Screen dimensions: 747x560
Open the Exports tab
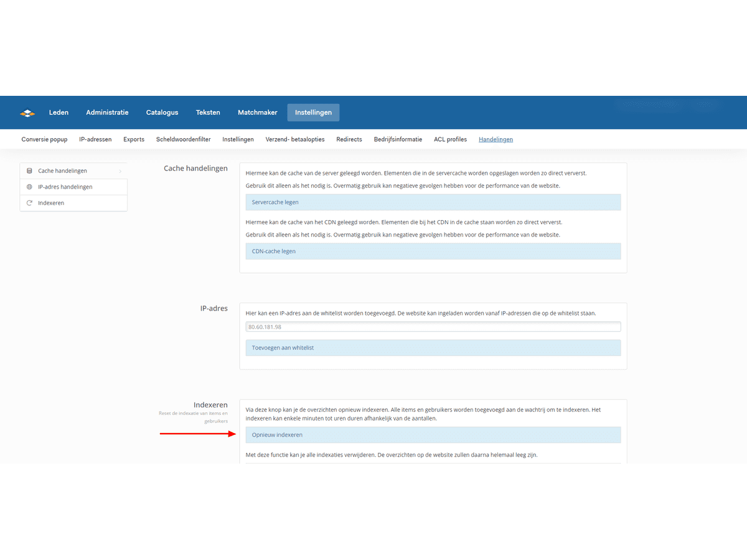tap(134, 139)
